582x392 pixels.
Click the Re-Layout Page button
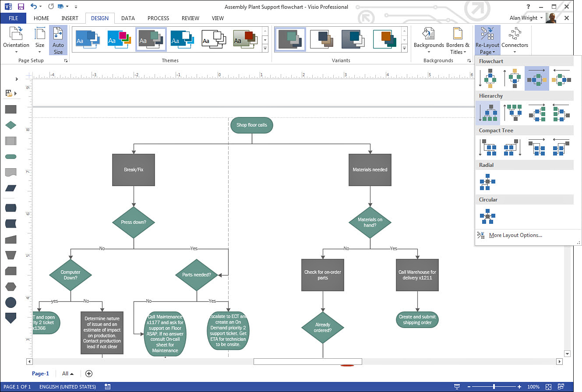point(487,40)
